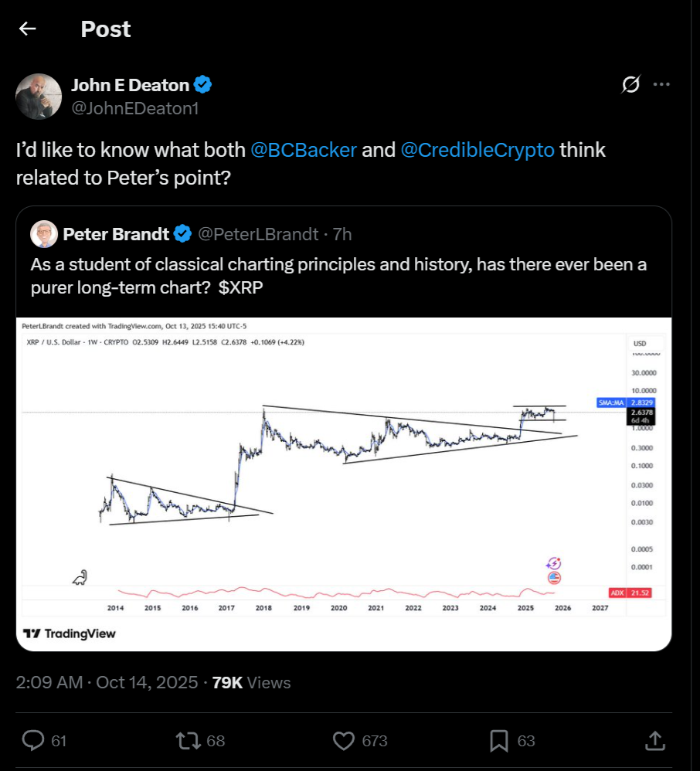Click the @PeterLBrandt handle
The image size is (700, 771).
click(260, 233)
